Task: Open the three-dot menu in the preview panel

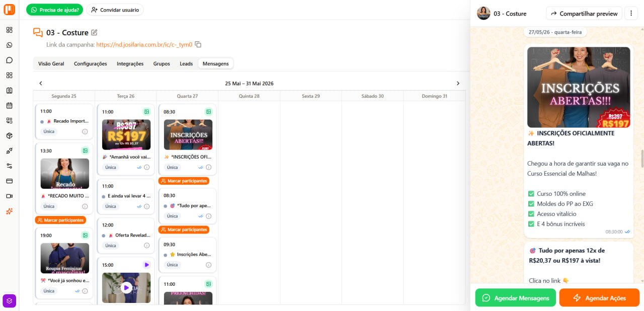Action: click(631, 14)
